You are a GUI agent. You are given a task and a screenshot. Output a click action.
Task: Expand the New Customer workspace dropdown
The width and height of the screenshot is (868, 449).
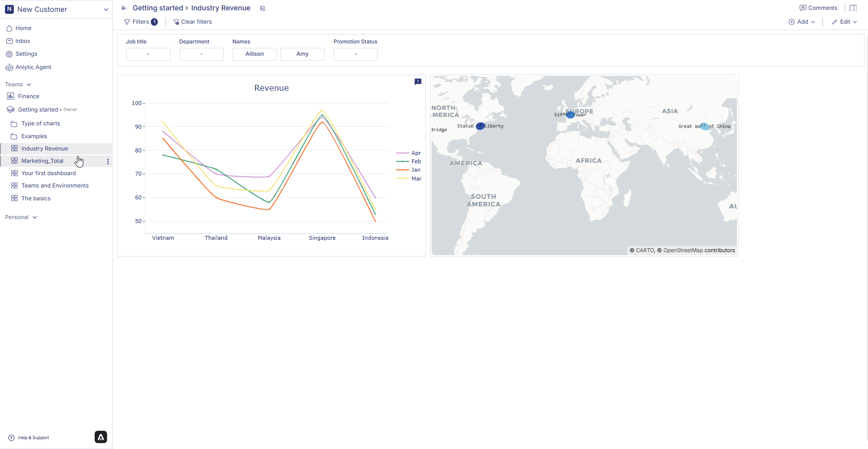[106, 9]
